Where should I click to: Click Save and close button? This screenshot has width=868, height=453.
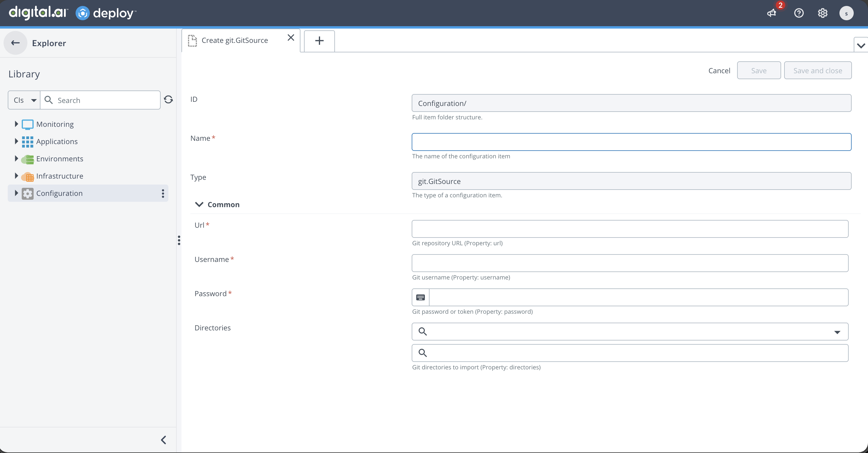[x=817, y=71]
